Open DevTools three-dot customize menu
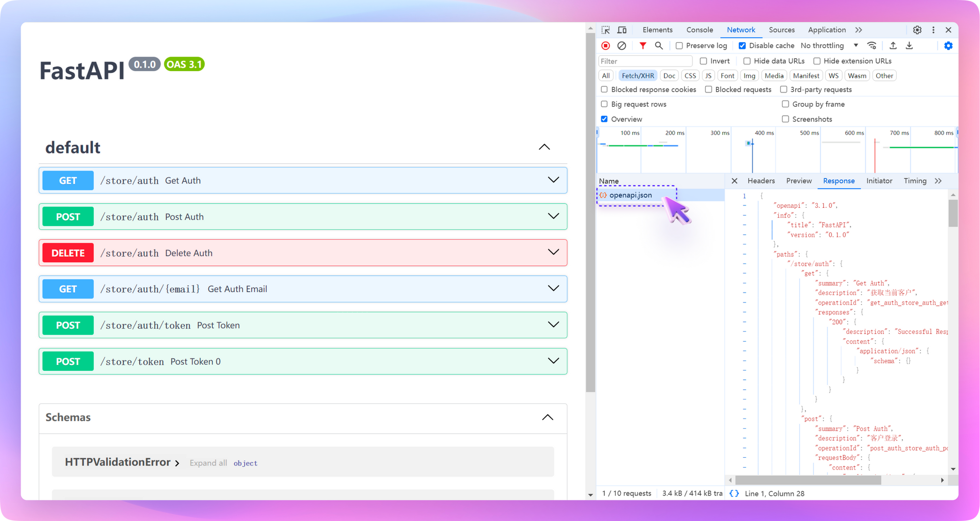980x521 pixels. [933, 30]
